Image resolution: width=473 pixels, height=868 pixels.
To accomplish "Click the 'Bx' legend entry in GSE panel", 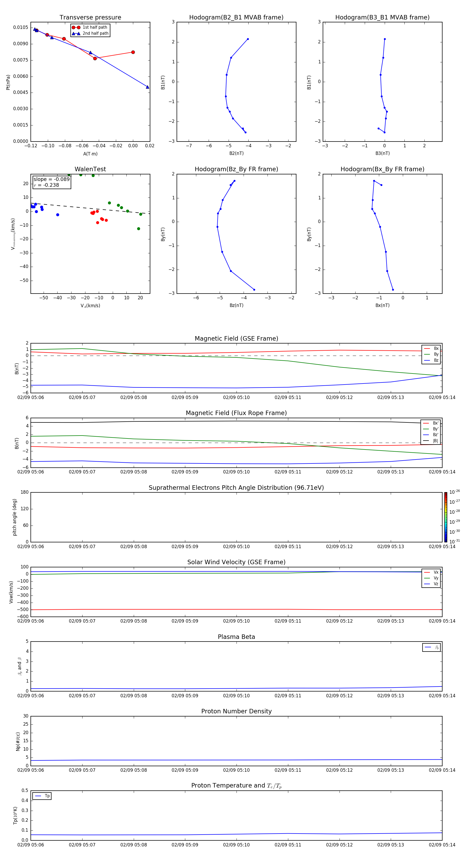I will click(431, 349).
